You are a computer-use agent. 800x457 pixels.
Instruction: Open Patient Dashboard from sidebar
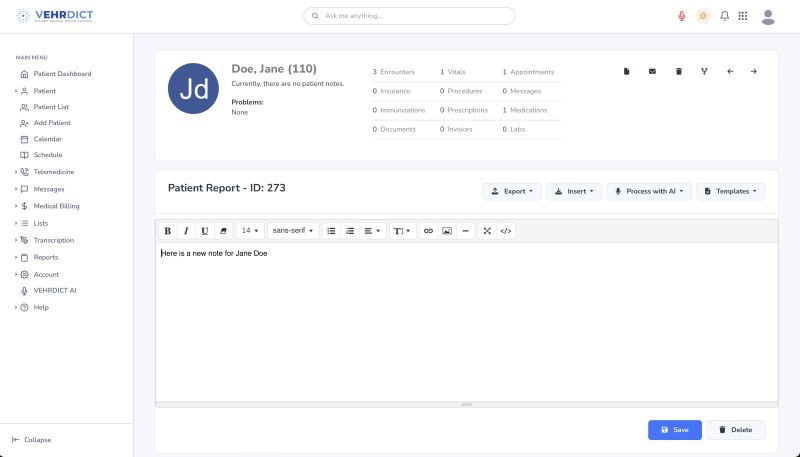(62, 74)
